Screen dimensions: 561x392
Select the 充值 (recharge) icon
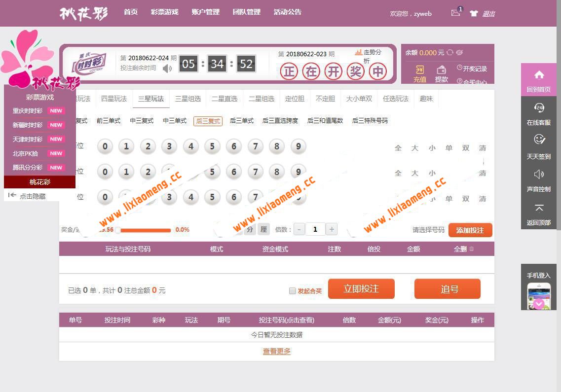pos(420,70)
